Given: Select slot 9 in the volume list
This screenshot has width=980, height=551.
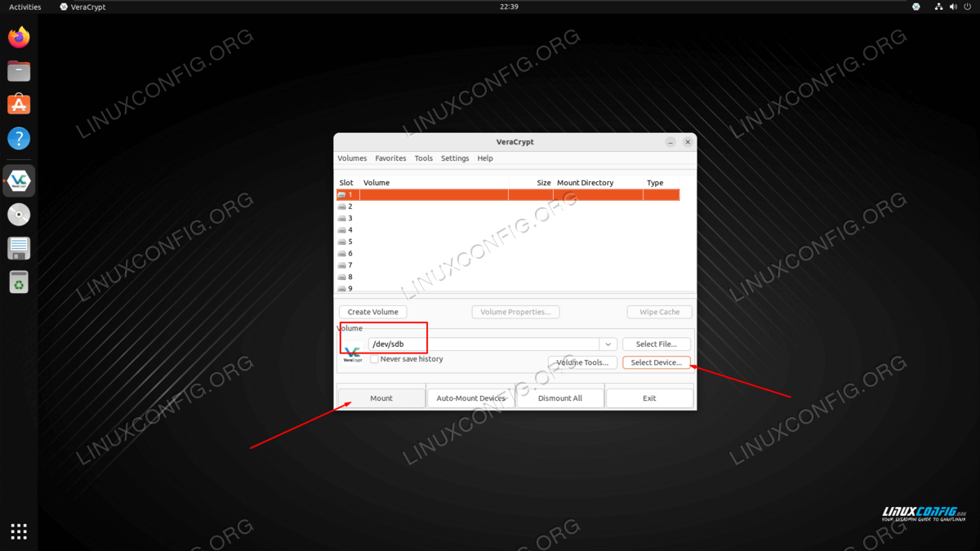Looking at the screenshot, I should [508, 287].
